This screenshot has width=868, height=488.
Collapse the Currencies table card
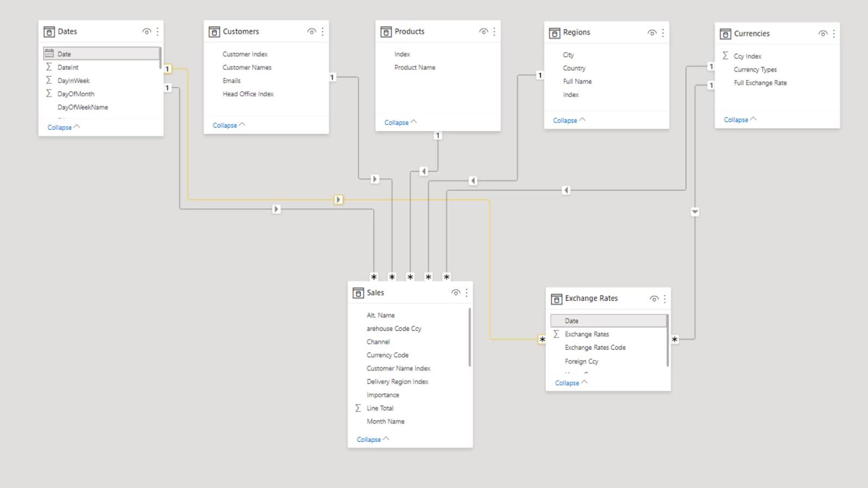[740, 120]
